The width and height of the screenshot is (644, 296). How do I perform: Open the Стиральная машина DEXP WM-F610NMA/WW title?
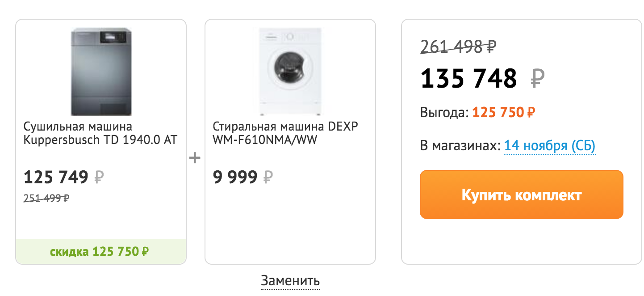pyautogui.click(x=285, y=133)
